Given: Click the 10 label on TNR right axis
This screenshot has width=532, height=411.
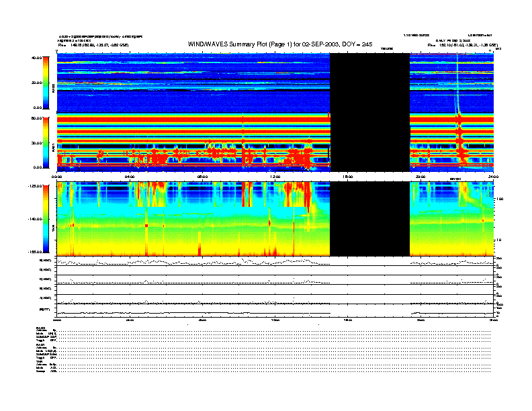Looking at the screenshot, I should (498, 240).
